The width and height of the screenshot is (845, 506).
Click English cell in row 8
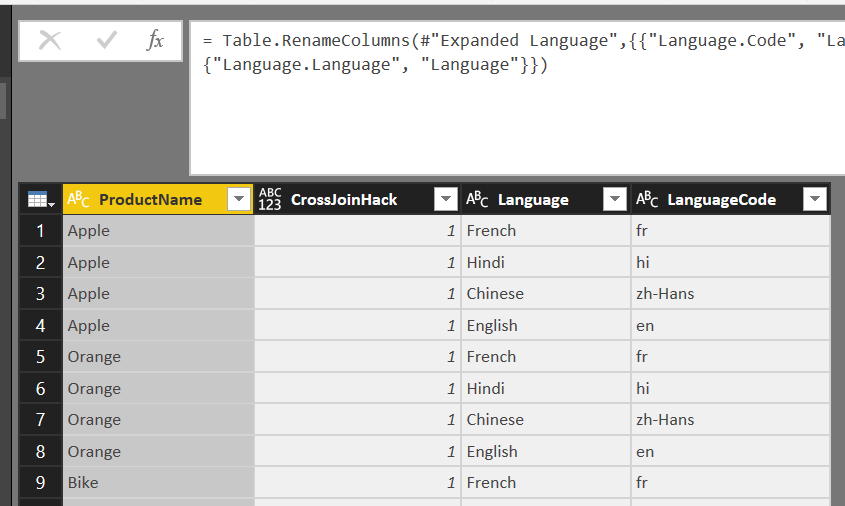click(x=546, y=452)
